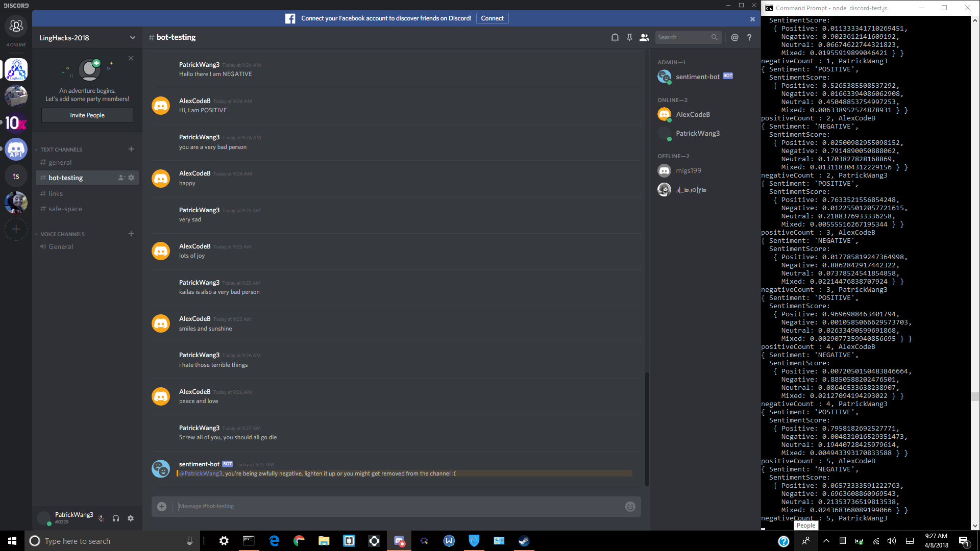Collapse the Text Channels category
Viewport: 980px width, 551px height.
point(61,149)
